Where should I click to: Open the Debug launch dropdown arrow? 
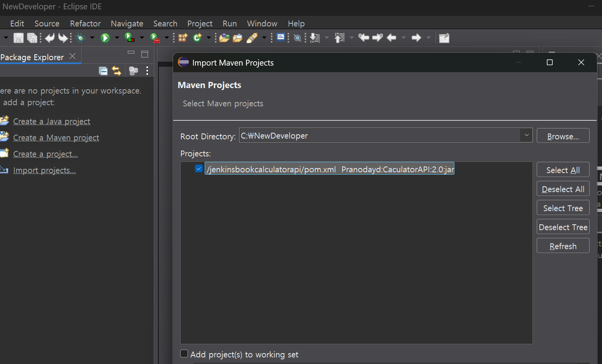click(92, 38)
